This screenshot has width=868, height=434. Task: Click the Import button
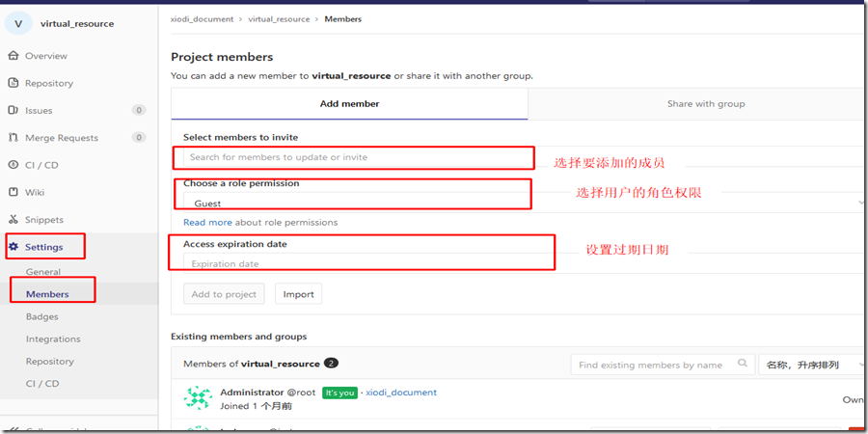pyautogui.click(x=298, y=294)
